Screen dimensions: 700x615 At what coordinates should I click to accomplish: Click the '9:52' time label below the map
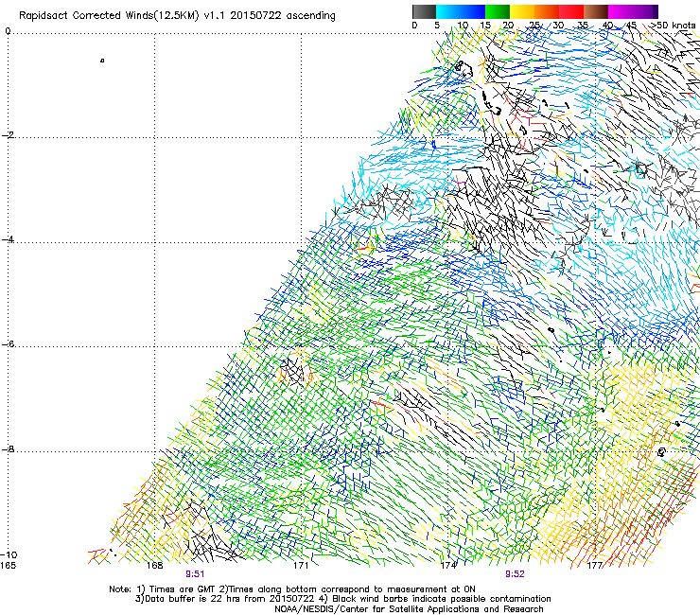click(515, 574)
